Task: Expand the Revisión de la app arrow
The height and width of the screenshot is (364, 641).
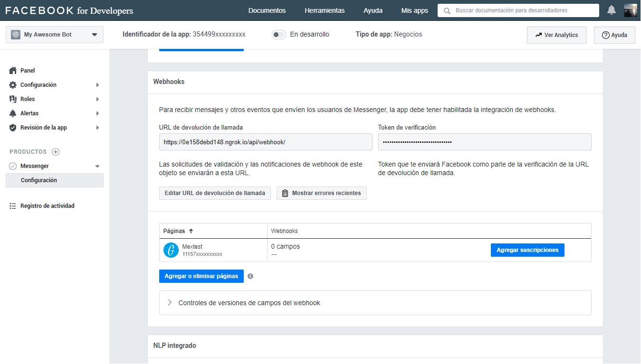Action: coord(97,128)
